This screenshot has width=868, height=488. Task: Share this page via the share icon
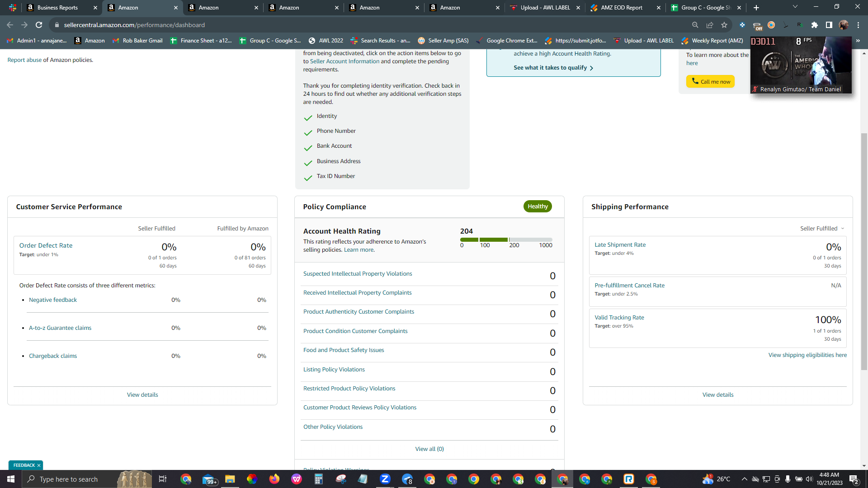pyautogui.click(x=710, y=25)
